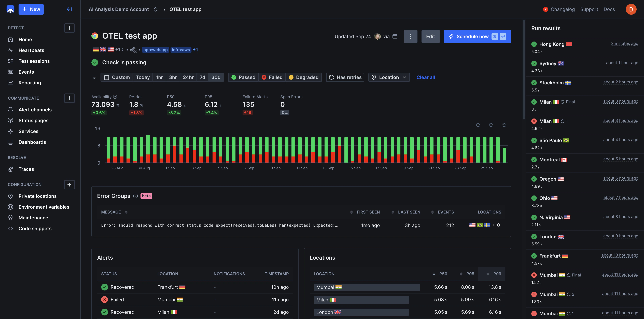Open Traces under the Resolve section
This screenshot has height=319, width=644.
point(26,169)
